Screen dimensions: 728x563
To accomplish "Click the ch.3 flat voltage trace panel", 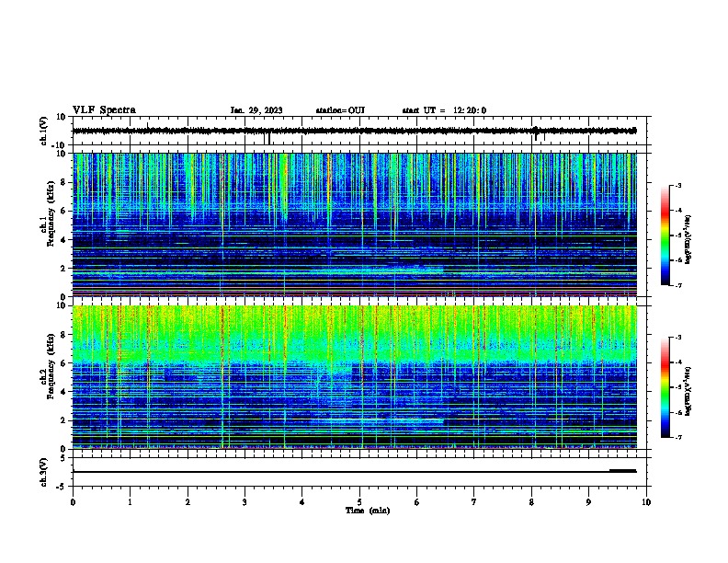I will [361, 472].
